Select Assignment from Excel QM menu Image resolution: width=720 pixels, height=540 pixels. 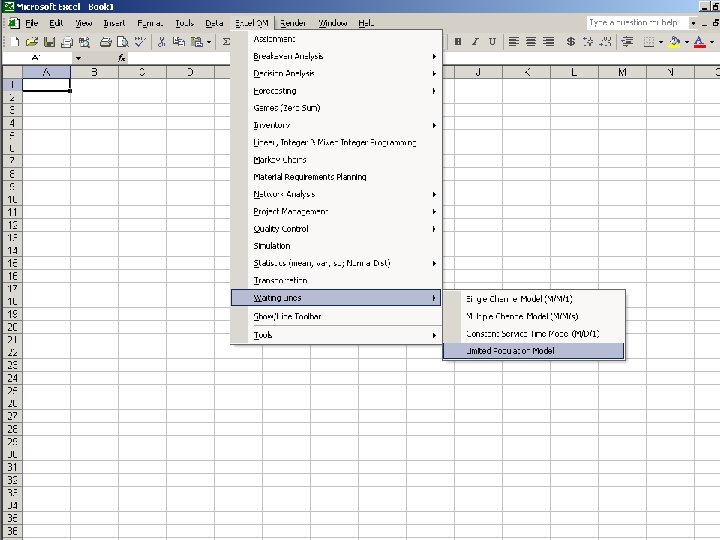pyautogui.click(x=336, y=39)
